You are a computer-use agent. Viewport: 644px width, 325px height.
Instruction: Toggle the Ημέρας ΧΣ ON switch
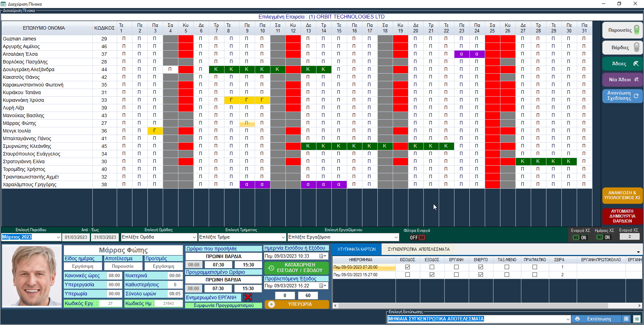(604, 237)
